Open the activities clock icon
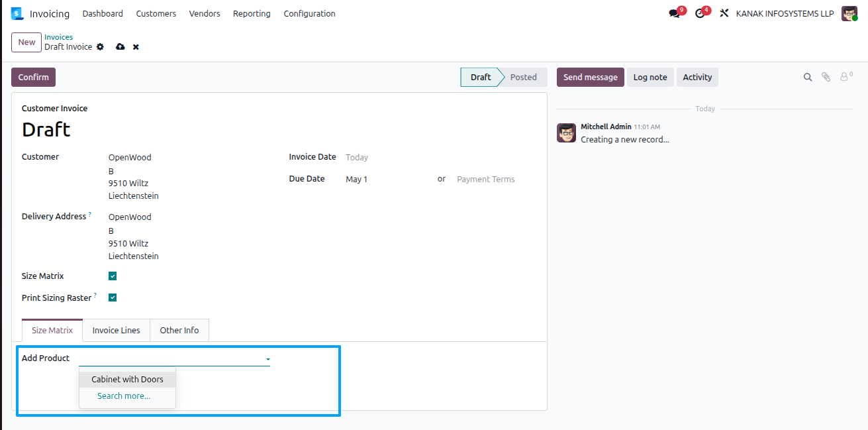This screenshot has height=430, width=868. click(700, 13)
